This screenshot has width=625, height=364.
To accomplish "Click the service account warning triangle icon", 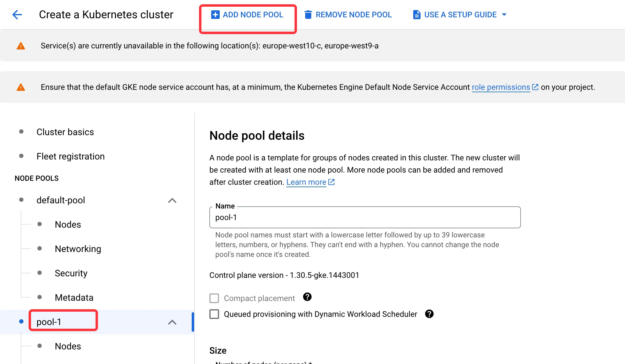I will [x=21, y=87].
